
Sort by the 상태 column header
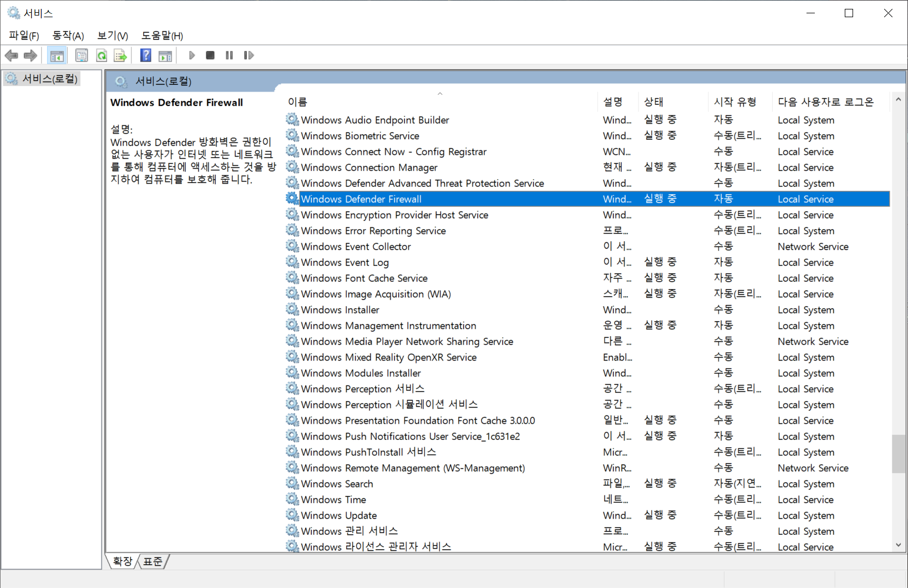(674, 102)
